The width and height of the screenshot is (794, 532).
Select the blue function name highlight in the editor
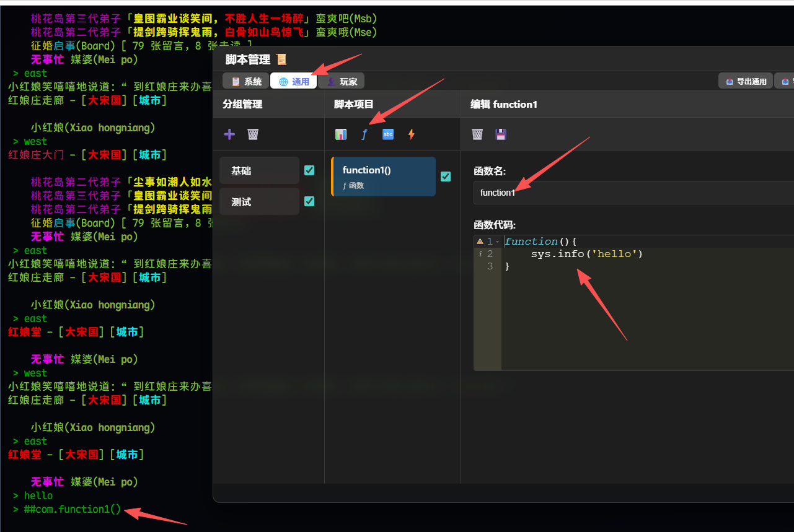pos(531,241)
